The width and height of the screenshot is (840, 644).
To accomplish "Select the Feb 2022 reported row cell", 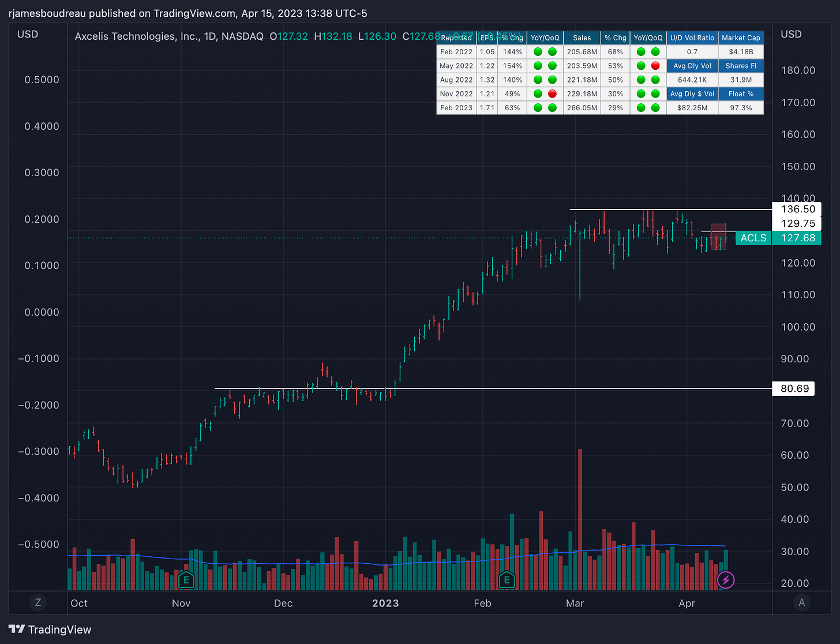I will coord(456,51).
